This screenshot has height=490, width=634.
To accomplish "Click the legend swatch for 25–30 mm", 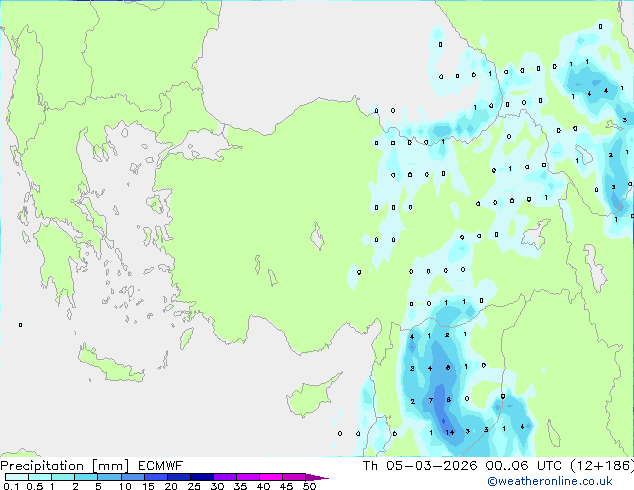I will (x=202, y=477).
